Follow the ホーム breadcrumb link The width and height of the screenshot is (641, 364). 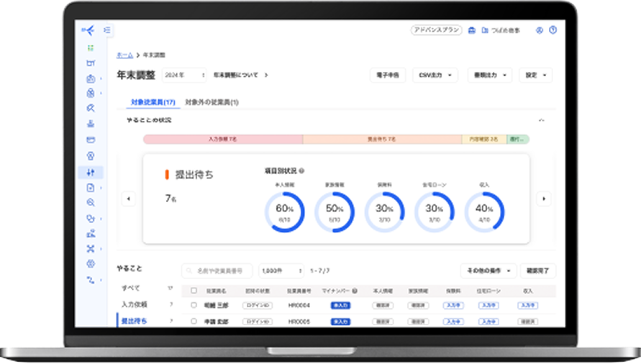point(124,55)
